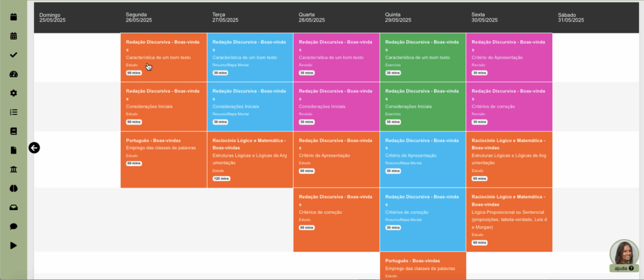644x280 pixels.
Task: Click the document file icon in sidebar
Action: pyautogui.click(x=13, y=150)
